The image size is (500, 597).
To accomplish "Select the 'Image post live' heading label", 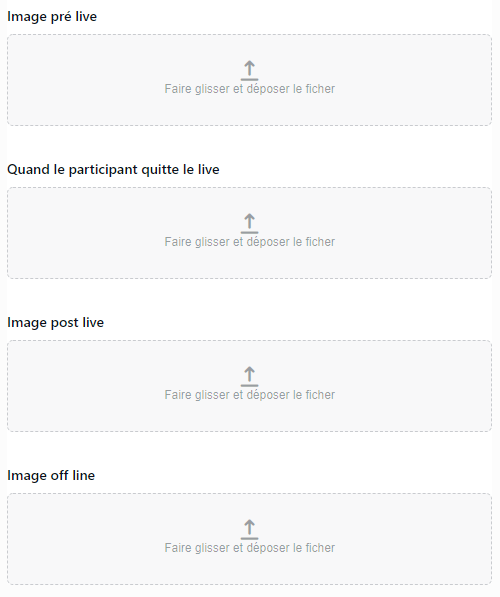I will (56, 323).
